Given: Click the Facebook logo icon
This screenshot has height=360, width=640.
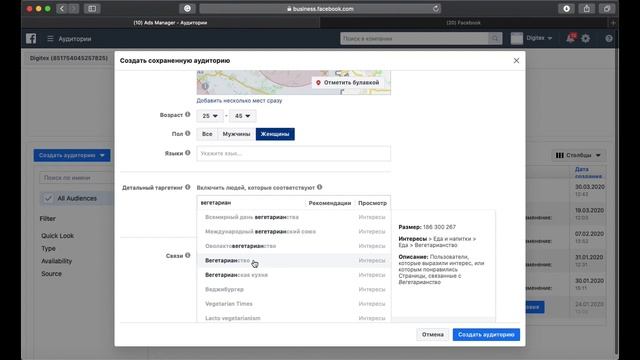Looking at the screenshot, I should [31, 38].
